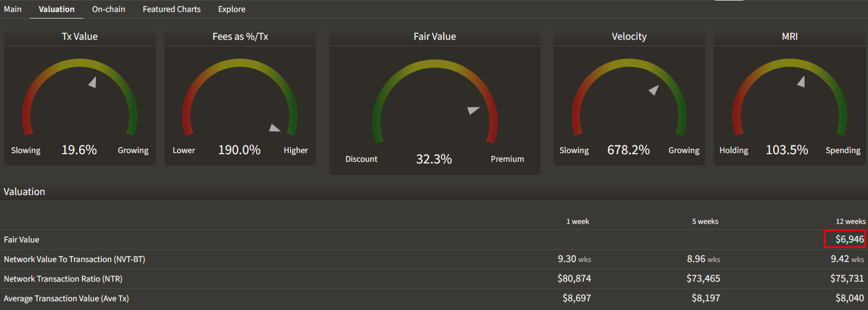Click Average Transaction Value (Ave Tx) label
Image resolution: width=868 pixels, height=310 pixels.
66,299
